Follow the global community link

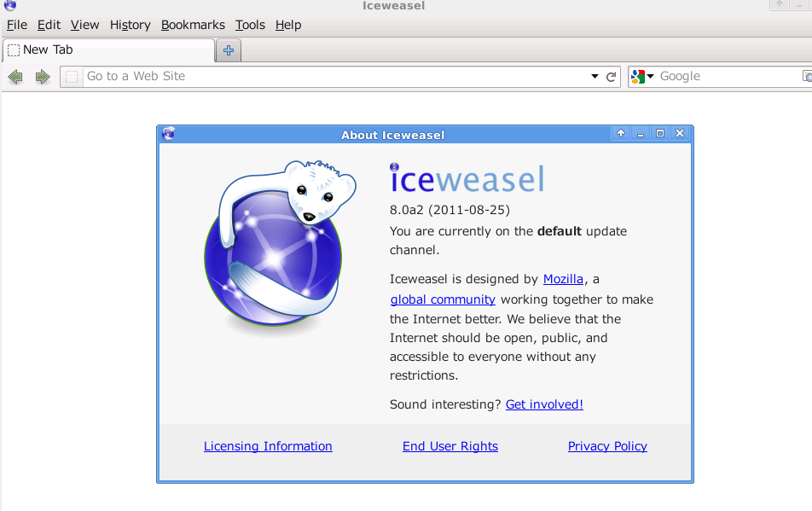coord(443,299)
